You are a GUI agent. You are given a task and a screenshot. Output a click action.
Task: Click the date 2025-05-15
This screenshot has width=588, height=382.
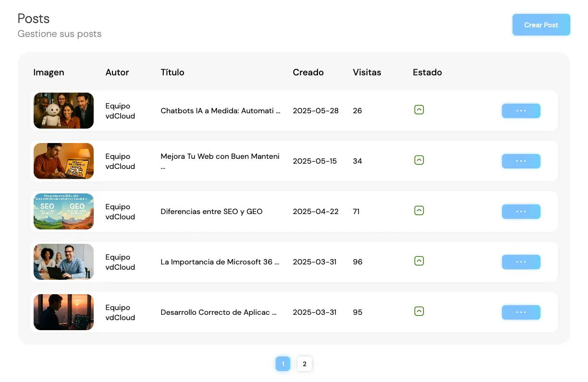315,161
